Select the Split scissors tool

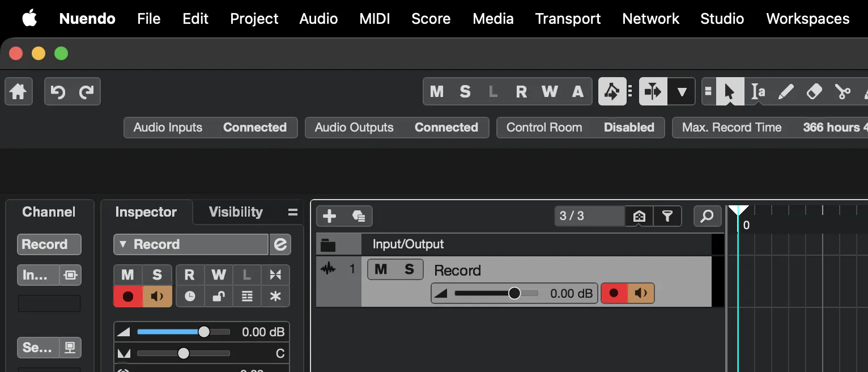[843, 91]
